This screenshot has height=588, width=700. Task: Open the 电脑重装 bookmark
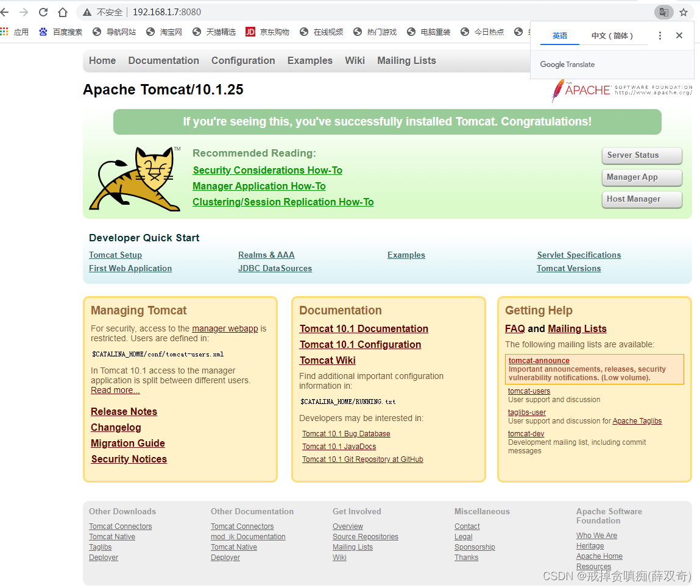coord(428,32)
